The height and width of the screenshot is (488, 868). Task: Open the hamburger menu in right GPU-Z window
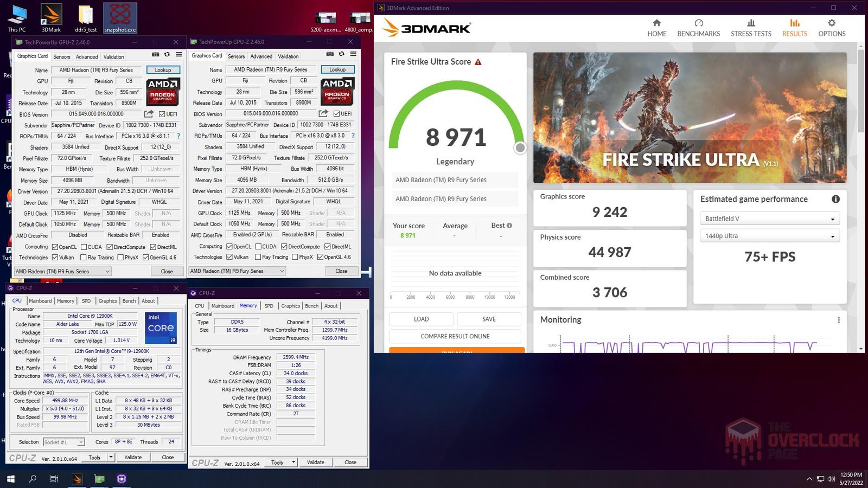point(353,54)
